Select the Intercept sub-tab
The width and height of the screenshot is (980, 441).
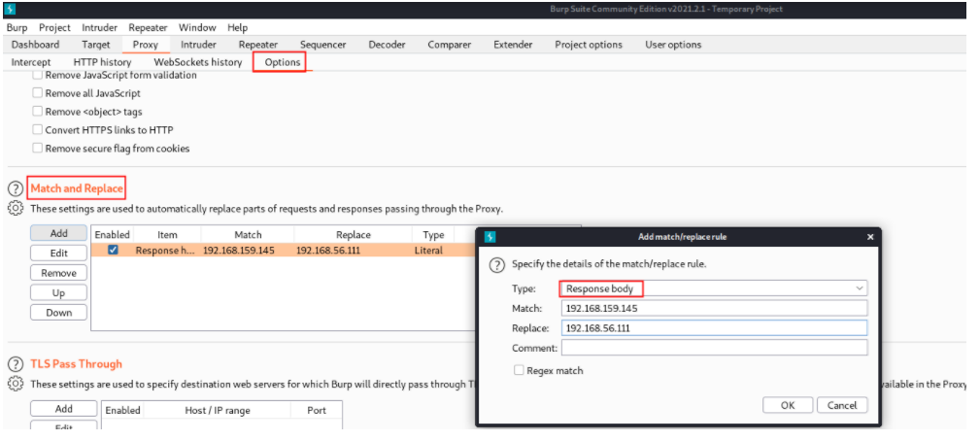click(31, 62)
